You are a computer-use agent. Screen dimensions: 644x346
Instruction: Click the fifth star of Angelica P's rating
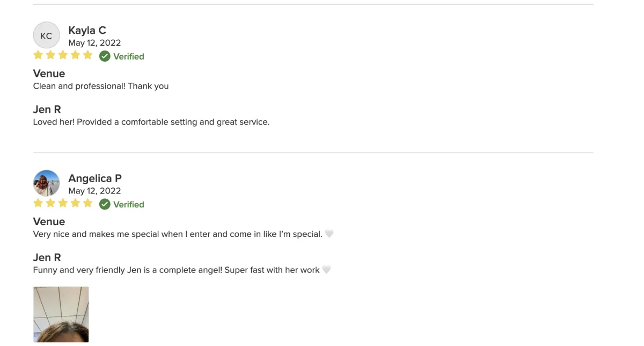click(x=87, y=203)
